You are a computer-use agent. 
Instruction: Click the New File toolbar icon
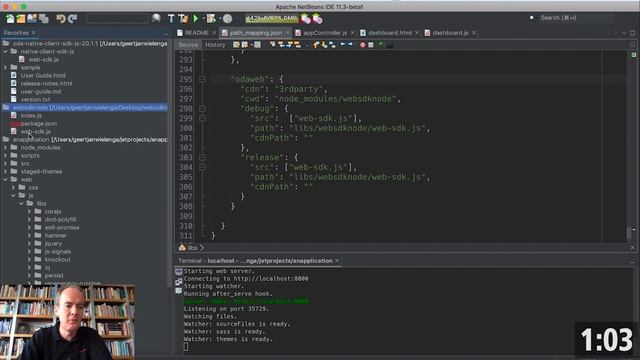pos(9,18)
